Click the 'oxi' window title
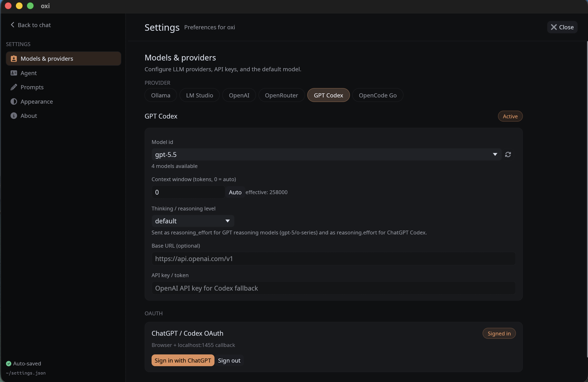Image resolution: width=588 pixels, height=382 pixels. pos(45,6)
